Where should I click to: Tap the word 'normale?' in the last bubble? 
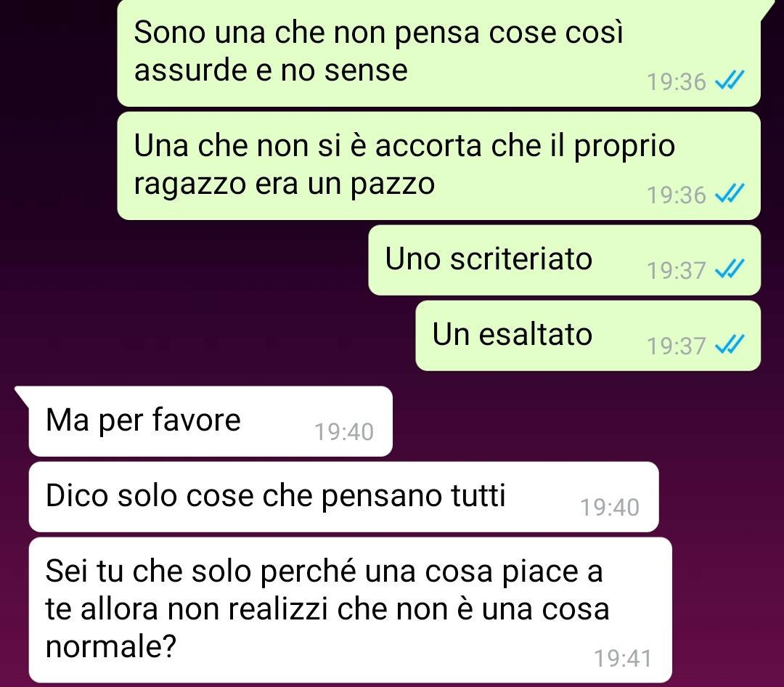pos(111,646)
